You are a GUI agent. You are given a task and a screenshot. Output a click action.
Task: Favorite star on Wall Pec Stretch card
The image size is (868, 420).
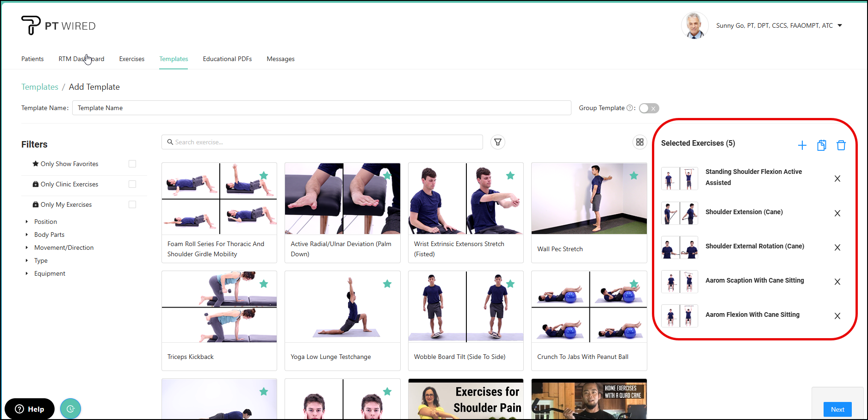tap(633, 176)
